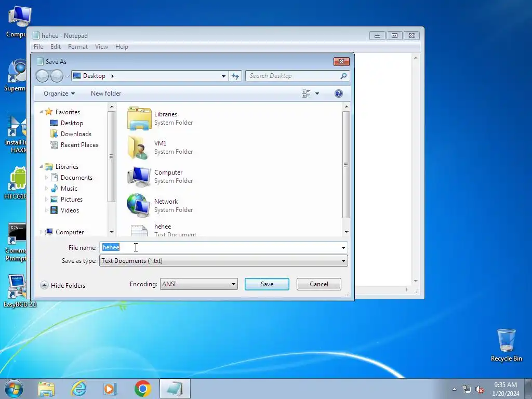Click the refresh button beside the address bar
This screenshot has width=532, height=399.
point(235,76)
